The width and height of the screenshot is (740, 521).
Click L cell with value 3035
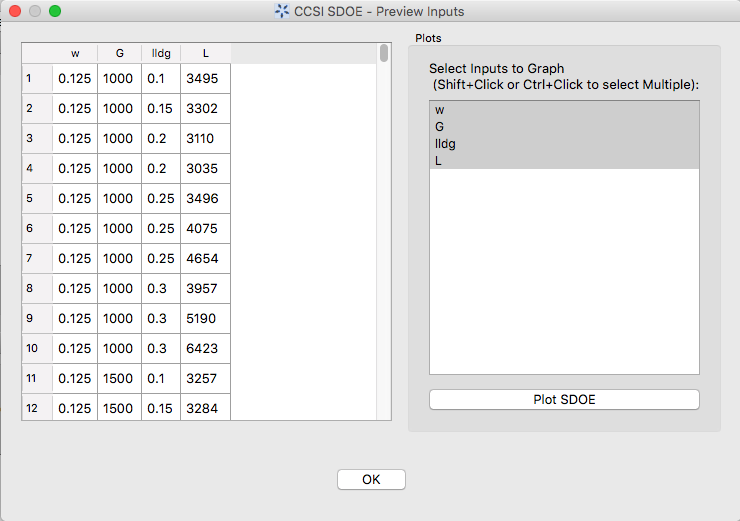click(205, 168)
